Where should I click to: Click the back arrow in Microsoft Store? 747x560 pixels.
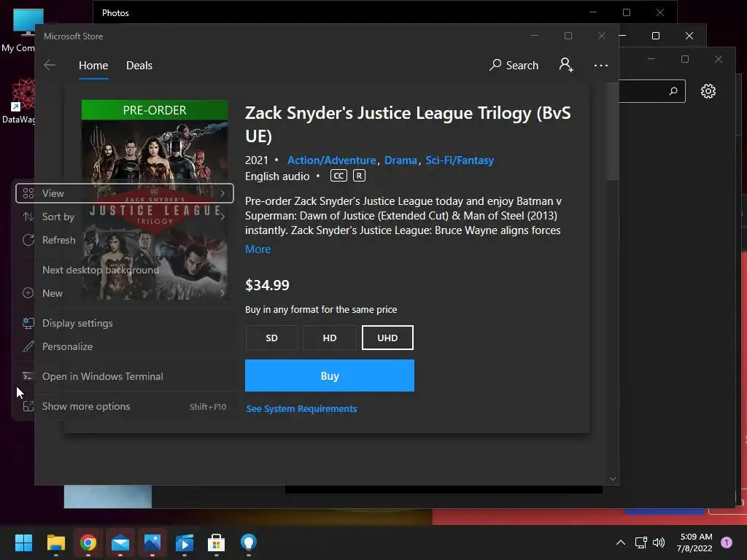(x=50, y=65)
